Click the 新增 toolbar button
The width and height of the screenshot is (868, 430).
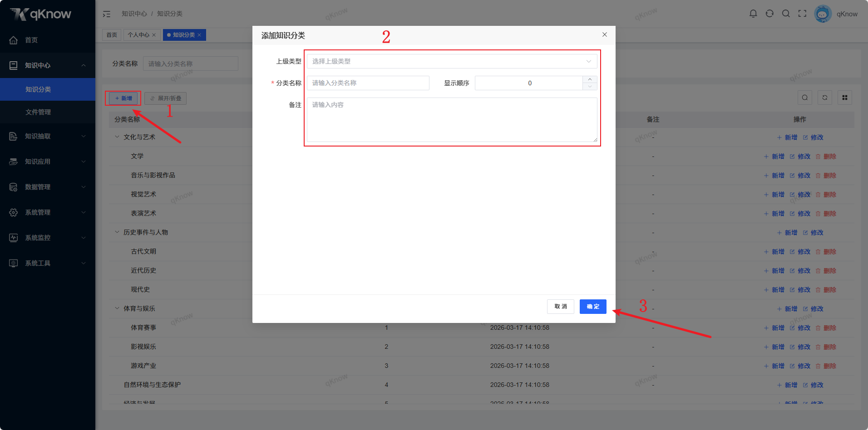(x=123, y=98)
